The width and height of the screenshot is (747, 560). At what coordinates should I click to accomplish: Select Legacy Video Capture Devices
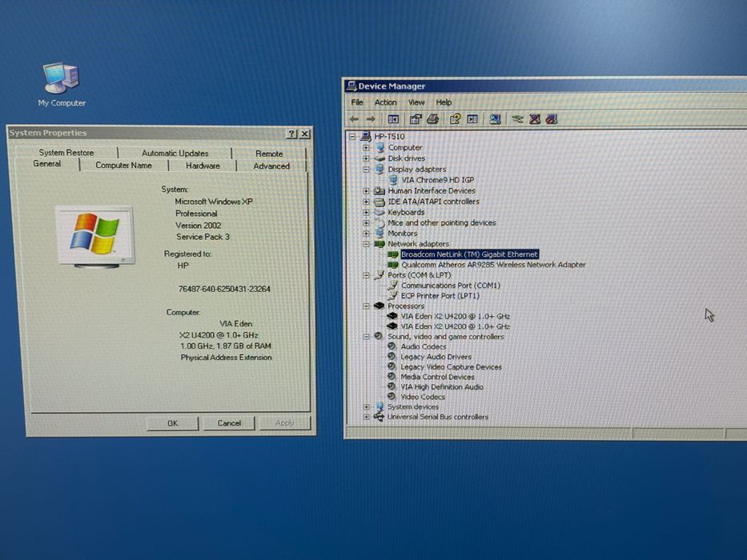click(451, 366)
